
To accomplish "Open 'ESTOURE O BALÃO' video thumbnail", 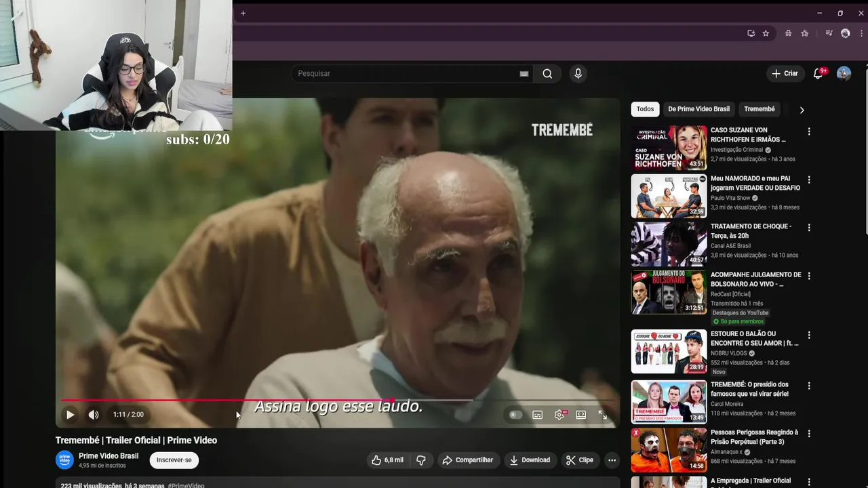I will tap(669, 351).
